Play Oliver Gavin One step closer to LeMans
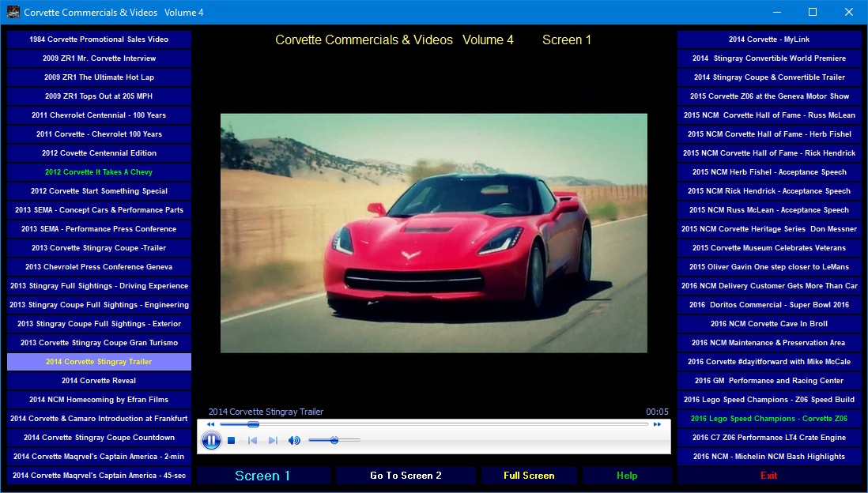The height and width of the screenshot is (493, 868). (769, 267)
